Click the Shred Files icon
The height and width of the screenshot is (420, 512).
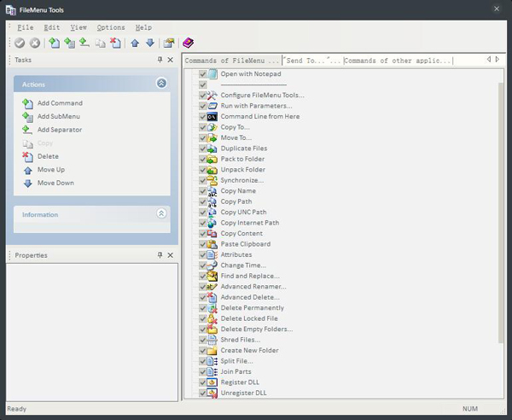click(212, 340)
